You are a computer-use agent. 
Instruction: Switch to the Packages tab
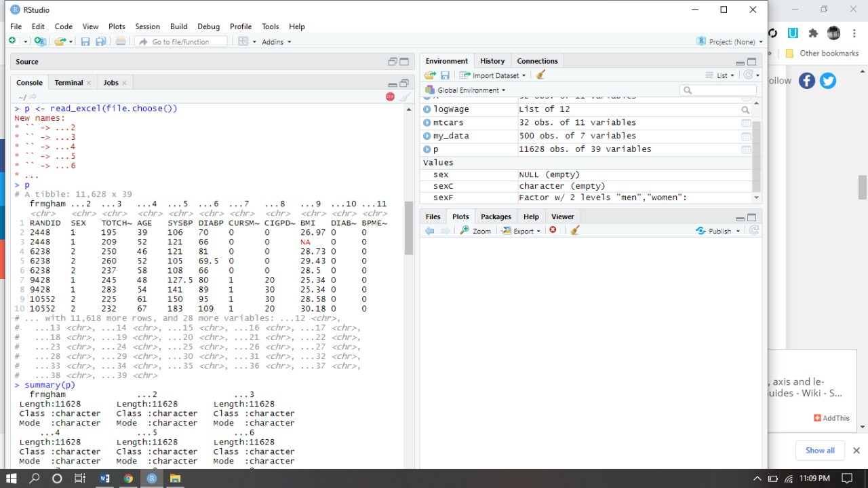(x=496, y=217)
